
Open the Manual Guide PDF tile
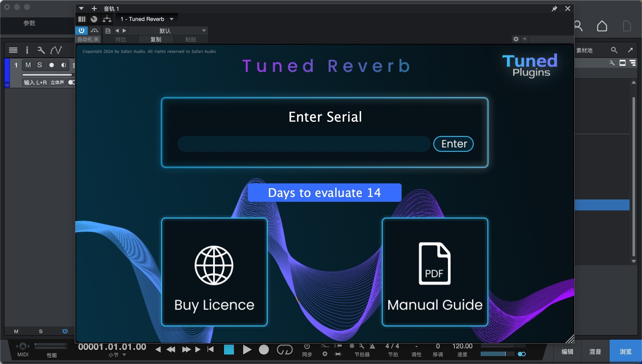tap(435, 272)
